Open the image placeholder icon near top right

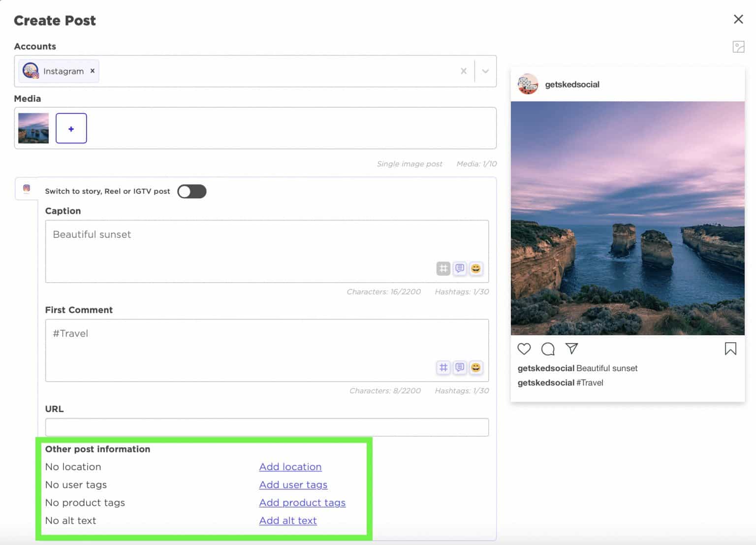[x=739, y=47]
